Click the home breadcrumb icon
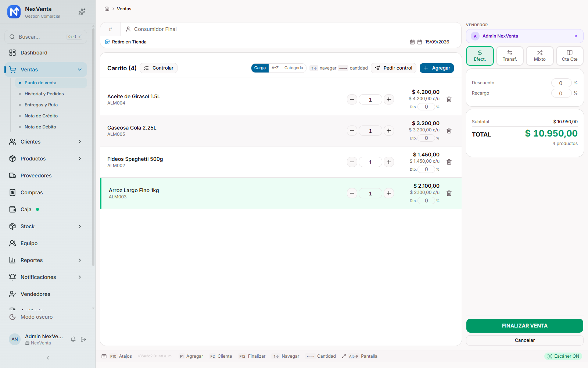588x368 pixels. 107,9
